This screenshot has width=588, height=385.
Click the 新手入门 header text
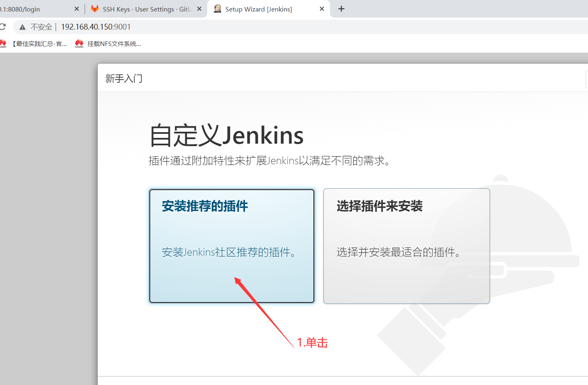[124, 78]
